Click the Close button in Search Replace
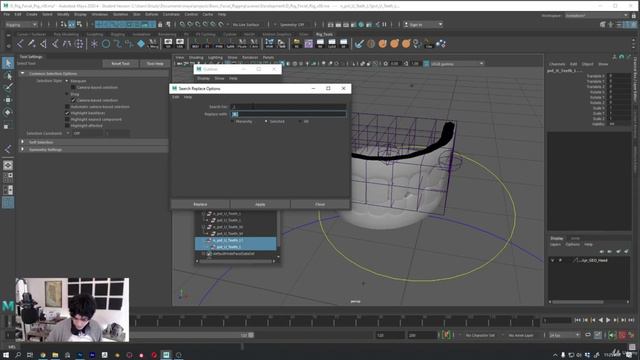 point(320,204)
